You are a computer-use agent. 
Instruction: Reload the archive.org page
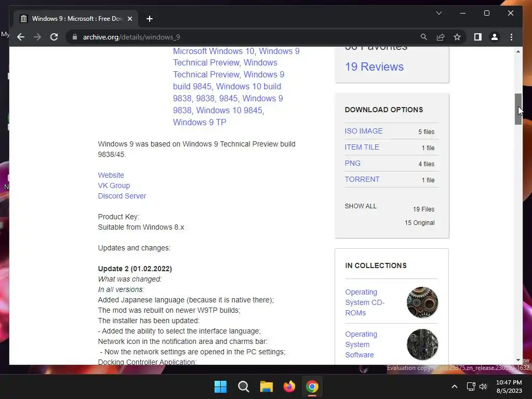pyautogui.click(x=54, y=37)
